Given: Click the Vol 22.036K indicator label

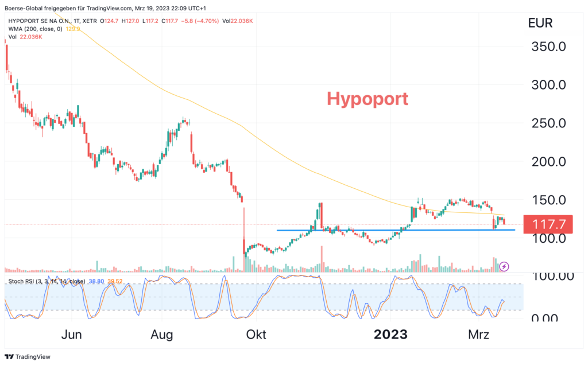Looking at the screenshot, I should [25, 37].
